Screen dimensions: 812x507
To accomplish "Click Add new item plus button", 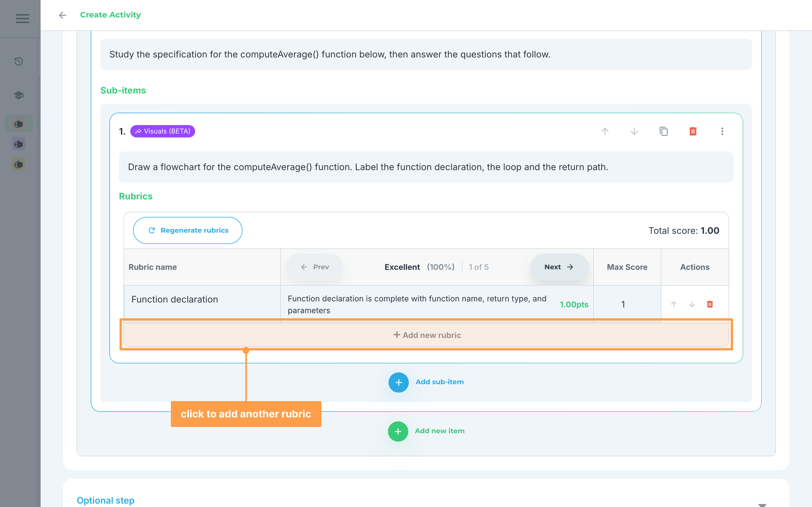I will click(398, 431).
